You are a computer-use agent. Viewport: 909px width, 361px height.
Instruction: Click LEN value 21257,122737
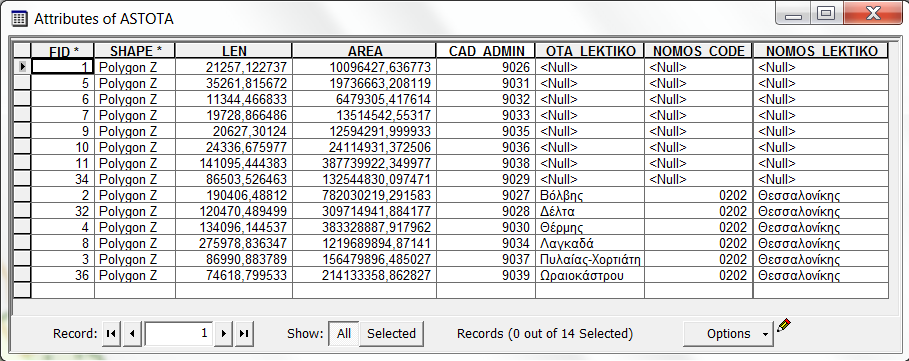click(x=234, y=67)
